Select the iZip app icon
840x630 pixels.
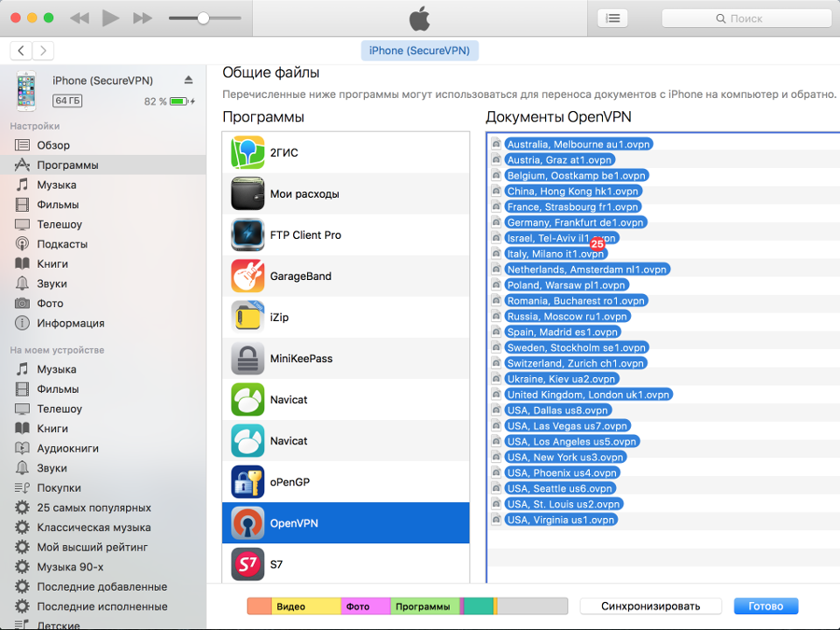click(x=248, y=317)
